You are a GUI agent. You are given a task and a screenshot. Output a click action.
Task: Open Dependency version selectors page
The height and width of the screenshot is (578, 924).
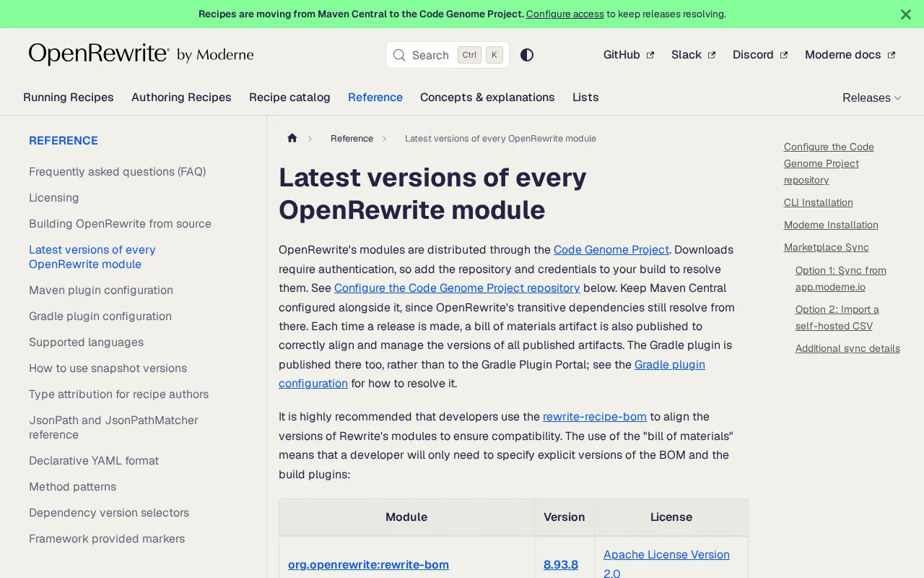(109, 512)
